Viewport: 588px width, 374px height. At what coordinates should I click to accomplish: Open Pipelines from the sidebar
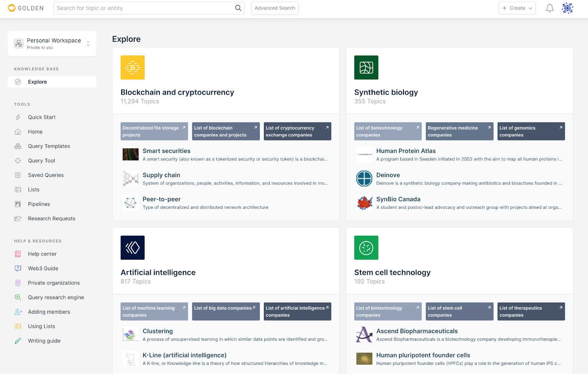point(39,204)
